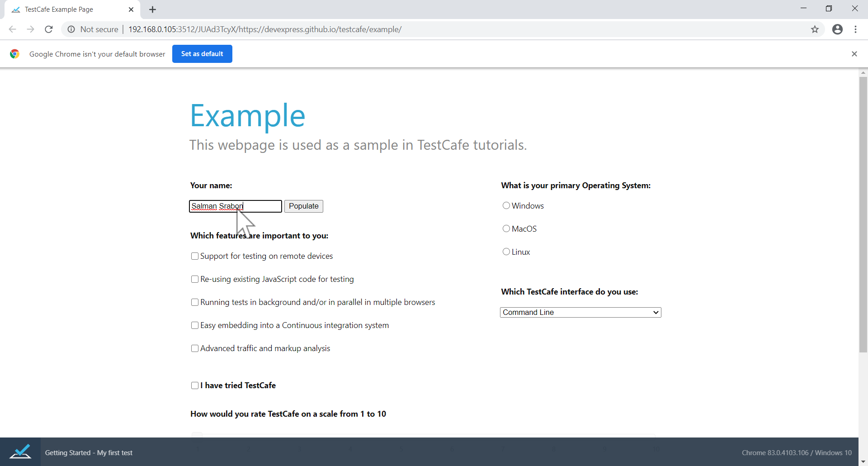Click the sample webpage subtitle text
The height and width of the screenshot is (466, 868).
(358, 145)
